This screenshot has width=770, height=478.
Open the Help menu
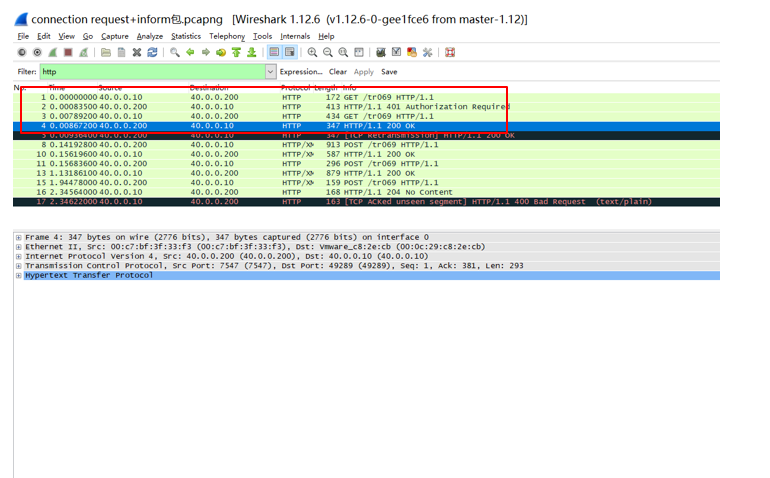(326, 36)
